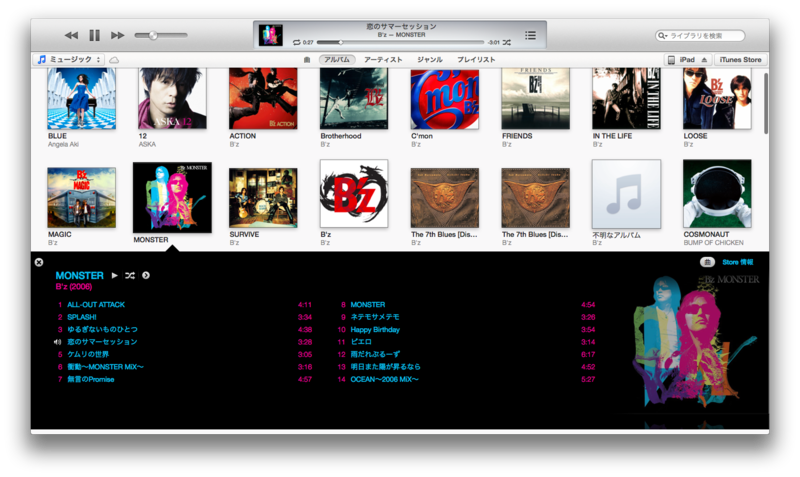
Task: Open the iTunes Store button
Action: [740, 60]
